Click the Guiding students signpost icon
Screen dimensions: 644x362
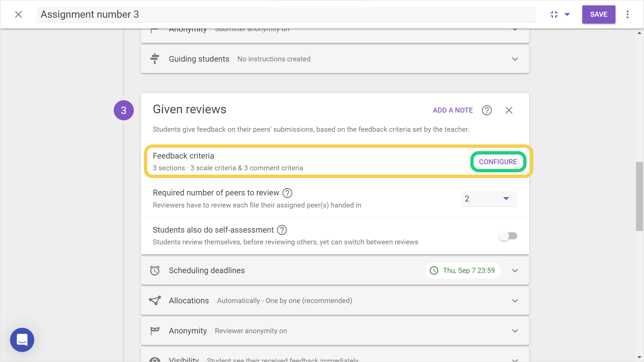click(155, 59)
